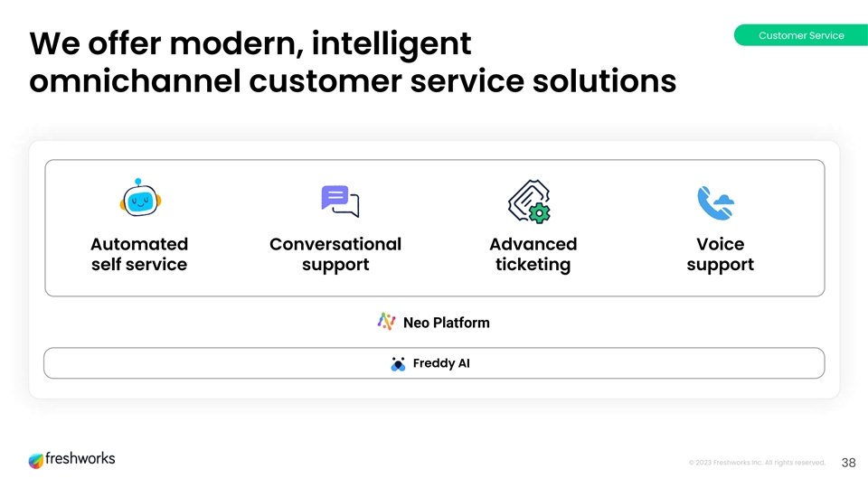The height and width of the screenshot is (488, 868).
Task: Click the conversational chat bubbles icon
Action: pos(340,201)
